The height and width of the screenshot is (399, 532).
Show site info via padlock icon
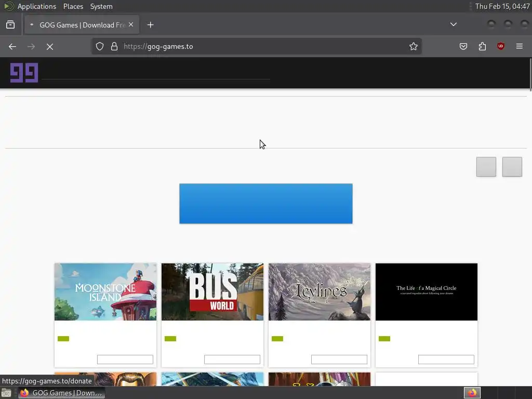[114, 46]
